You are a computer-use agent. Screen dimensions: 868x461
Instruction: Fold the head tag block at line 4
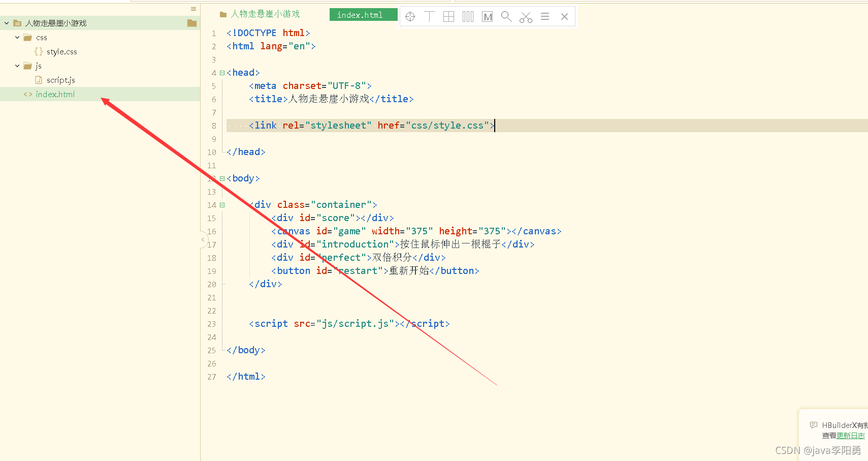point(222,73)
